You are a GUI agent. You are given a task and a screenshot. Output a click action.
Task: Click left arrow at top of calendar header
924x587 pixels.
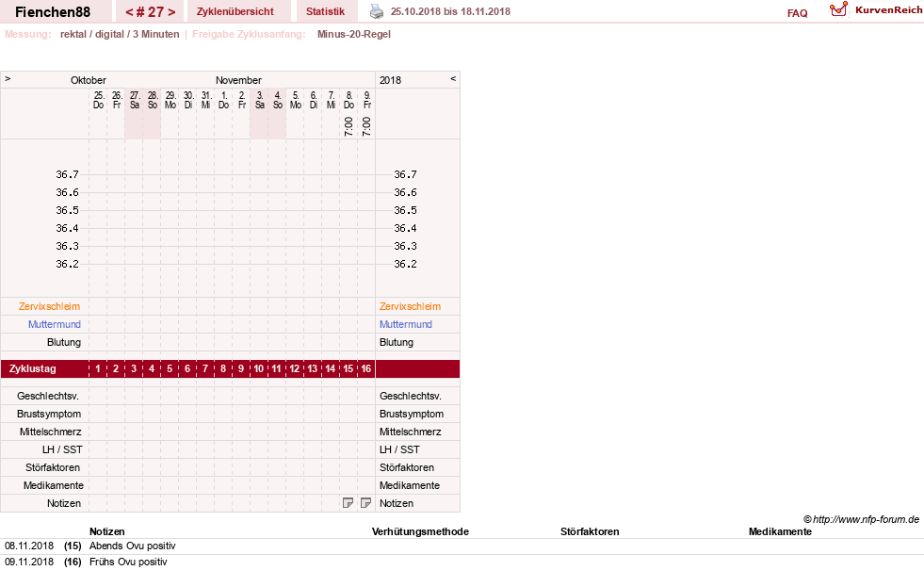coord(8,78)
